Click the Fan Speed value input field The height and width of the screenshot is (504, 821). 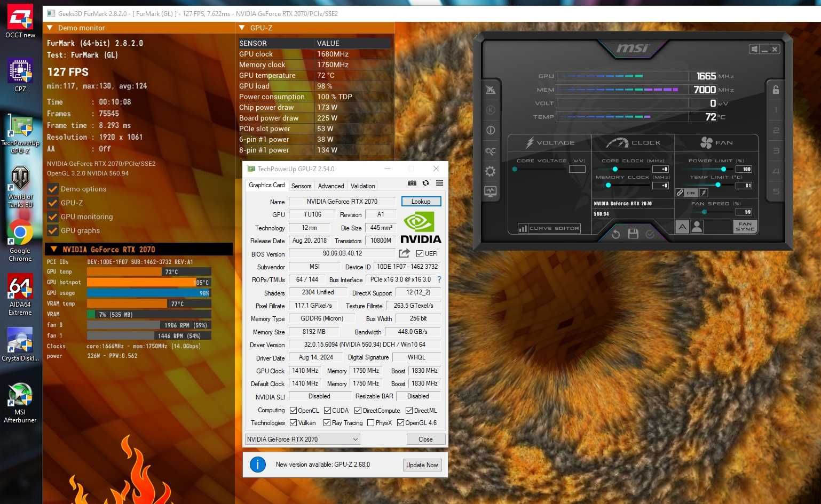744,212
